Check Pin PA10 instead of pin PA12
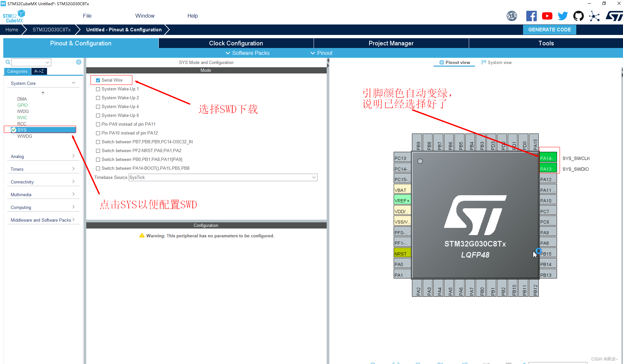 98,133
